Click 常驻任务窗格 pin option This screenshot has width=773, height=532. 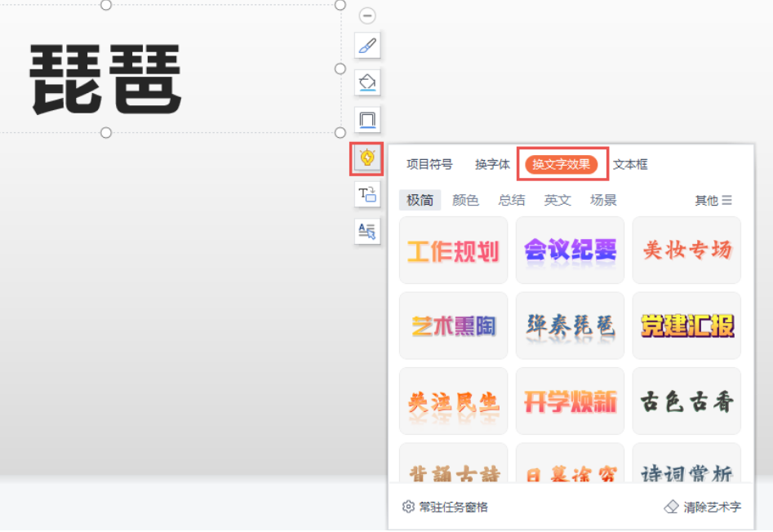[x=445, y=507]
